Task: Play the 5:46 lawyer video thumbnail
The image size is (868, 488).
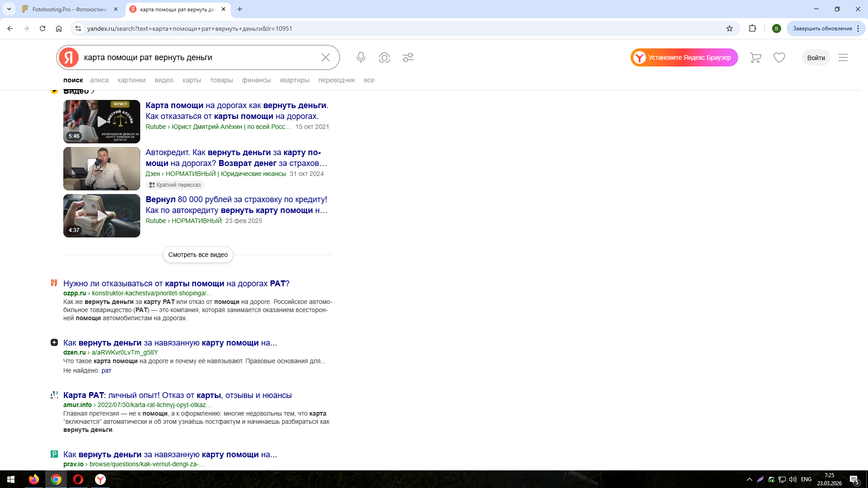Action: click(x=102, y=122)
